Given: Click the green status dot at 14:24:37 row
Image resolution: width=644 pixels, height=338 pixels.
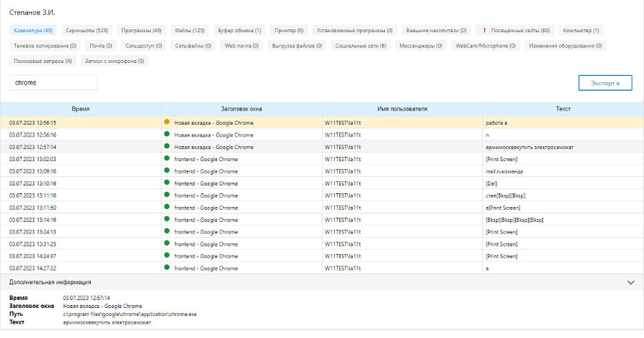Looking at the screenshot, I should [x=167, y=255].
